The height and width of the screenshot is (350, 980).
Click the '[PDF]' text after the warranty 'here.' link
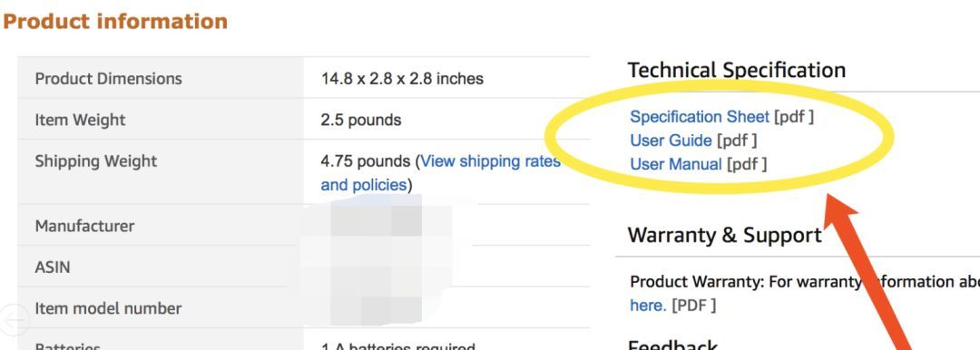(x=694, y=306)
